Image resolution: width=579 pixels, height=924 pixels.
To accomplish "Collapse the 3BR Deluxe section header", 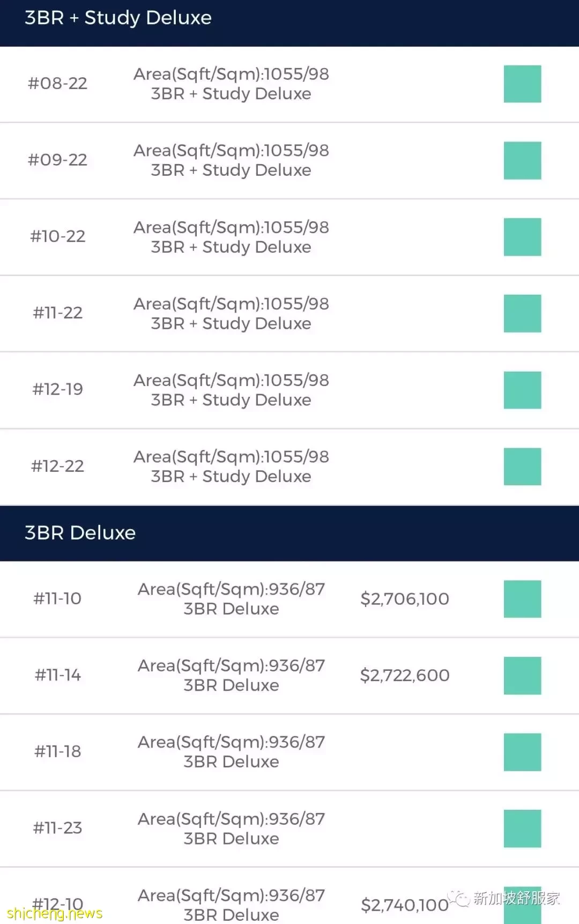I will pyautogui.click(x=289, y=533).
